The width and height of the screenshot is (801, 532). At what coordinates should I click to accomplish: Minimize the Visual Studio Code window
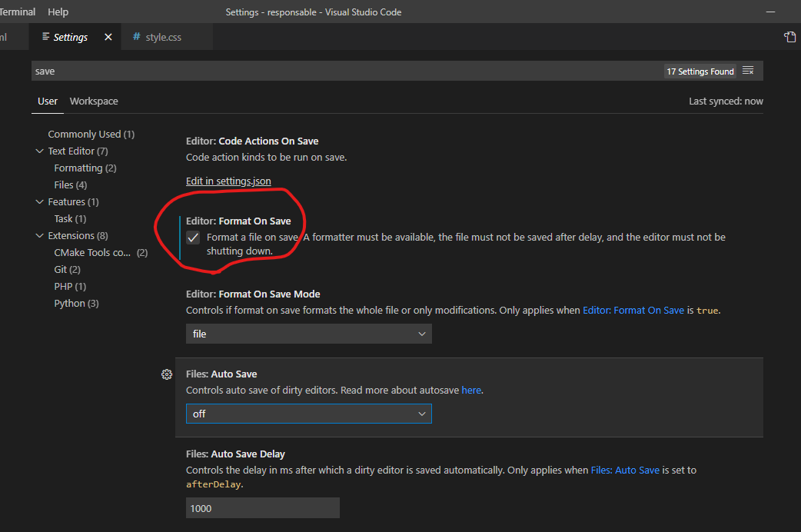[x=770, y=12]
